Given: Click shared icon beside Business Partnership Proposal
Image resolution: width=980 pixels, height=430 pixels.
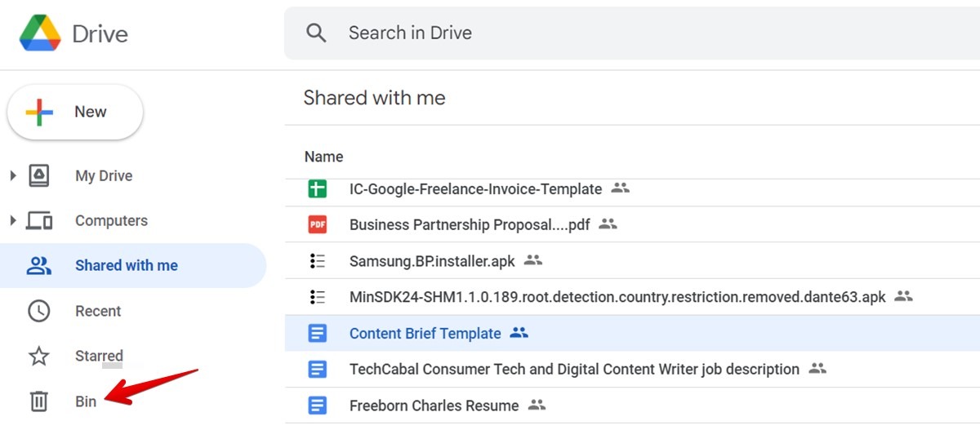Looking at the screenshot, I should pyautogui.click(x=608, y=224).
